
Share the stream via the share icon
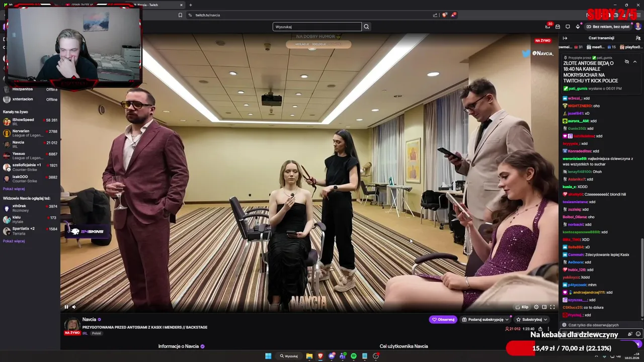[x=540, y=329]
